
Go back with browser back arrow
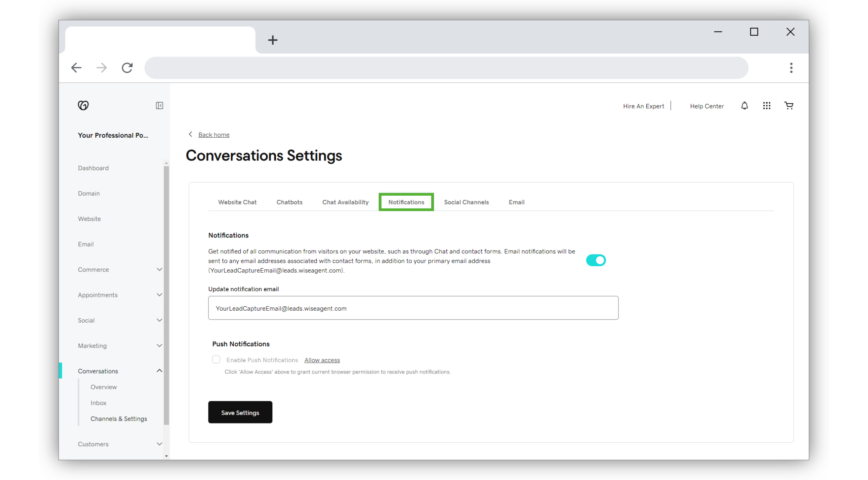click(76, 68)
